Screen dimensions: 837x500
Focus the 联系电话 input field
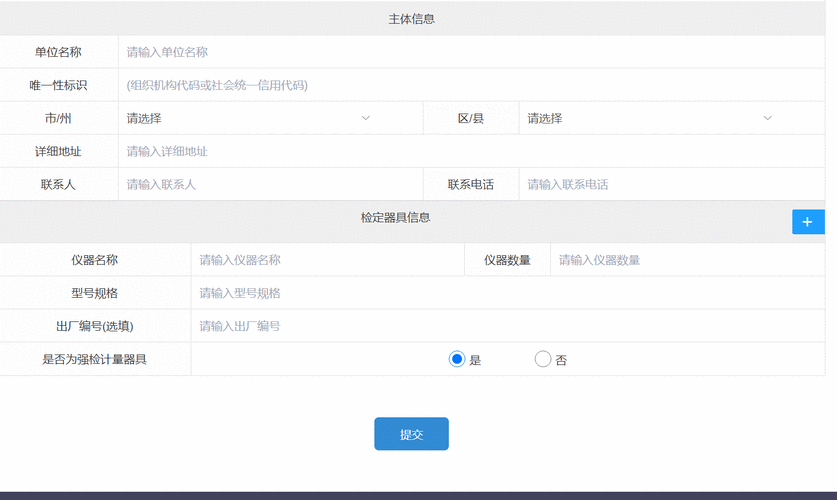[x=672, y=185]
